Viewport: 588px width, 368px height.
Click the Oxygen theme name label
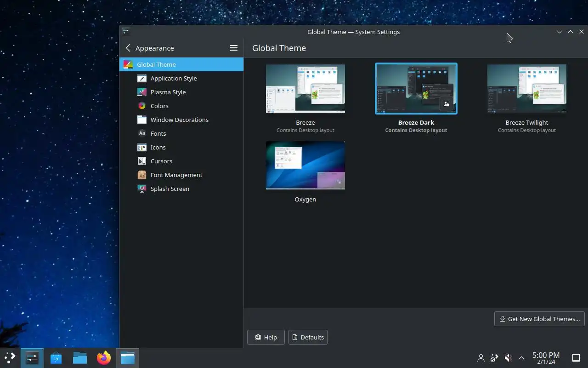(305, 199)
